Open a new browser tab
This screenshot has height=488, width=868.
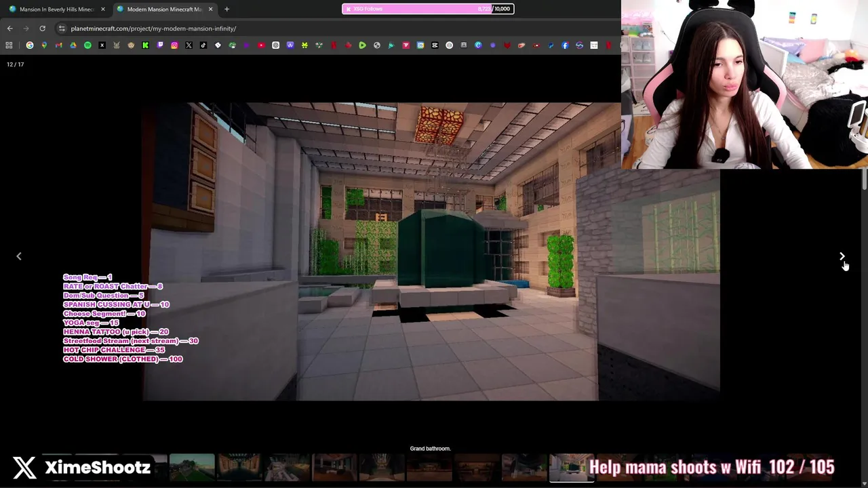pyautogui.click(x=226, y=9)
